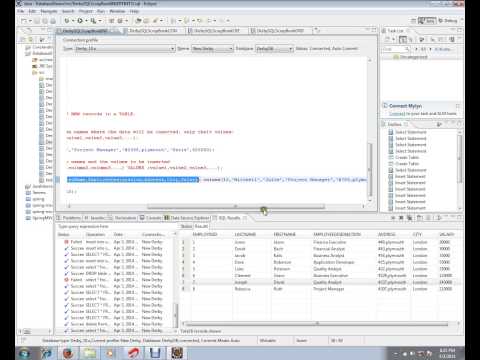Switch to the Console tab
Image resolution: width=480 pixels, height=360 pixels.
[151, 218]
